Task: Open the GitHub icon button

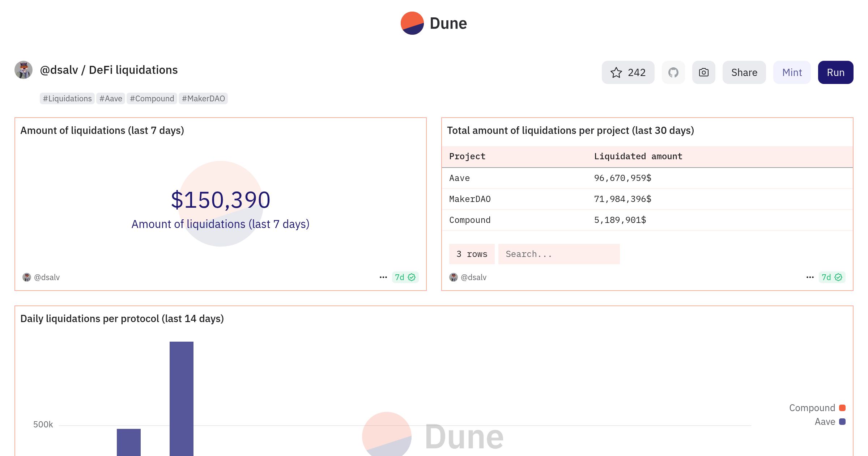Action: point(673,72)
